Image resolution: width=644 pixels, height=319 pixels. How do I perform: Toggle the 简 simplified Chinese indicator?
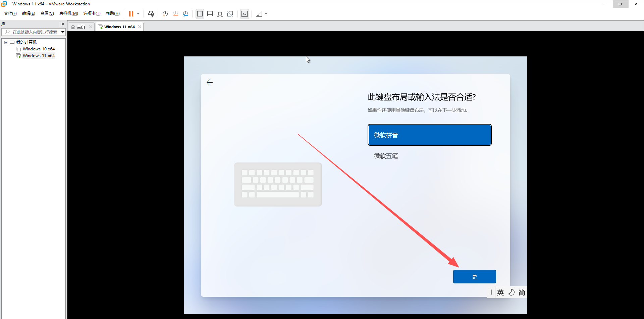522,292
